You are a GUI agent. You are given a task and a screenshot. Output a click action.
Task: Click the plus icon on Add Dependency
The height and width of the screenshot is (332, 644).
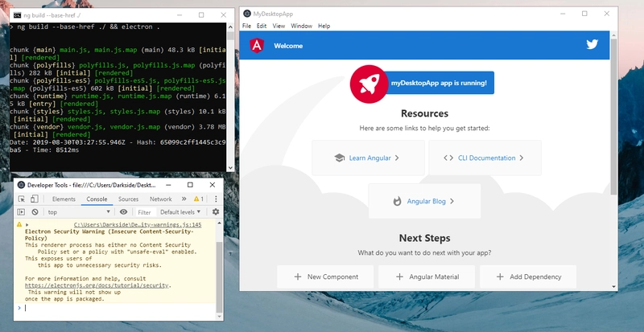click(x=500, y=277)
